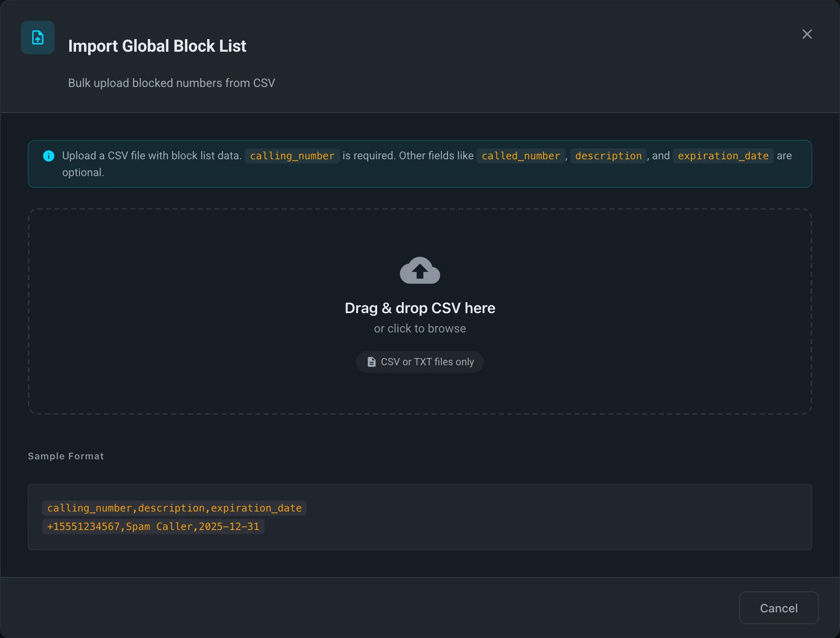Click the called_number code tag
This screenshot has width=840, height=638.
coord(521,156)
